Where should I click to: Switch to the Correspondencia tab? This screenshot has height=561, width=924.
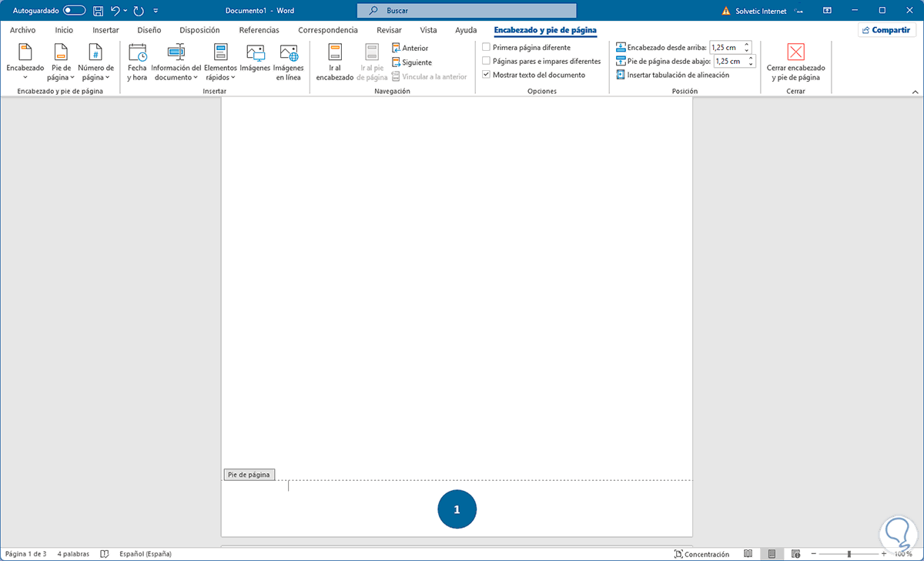[328, 30]
